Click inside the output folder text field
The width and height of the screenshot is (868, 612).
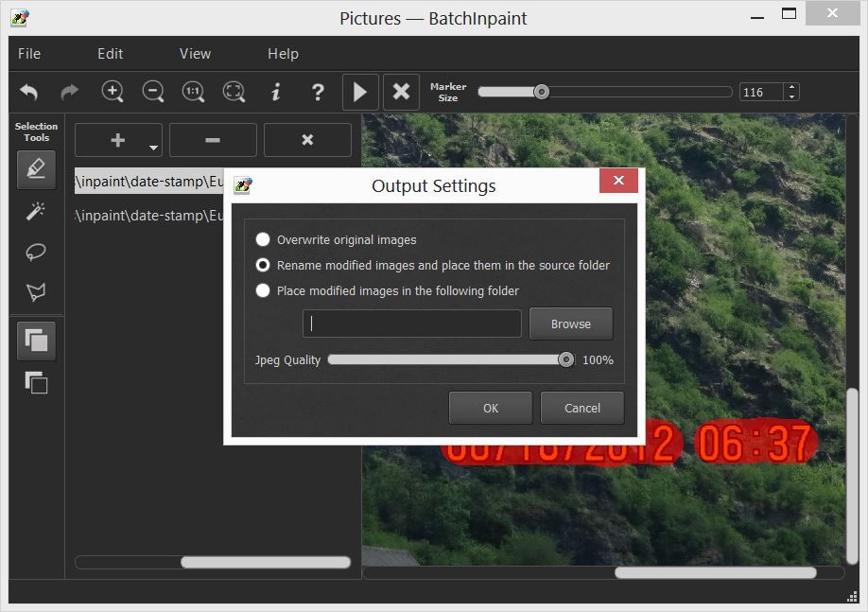(x=411, y=323)
